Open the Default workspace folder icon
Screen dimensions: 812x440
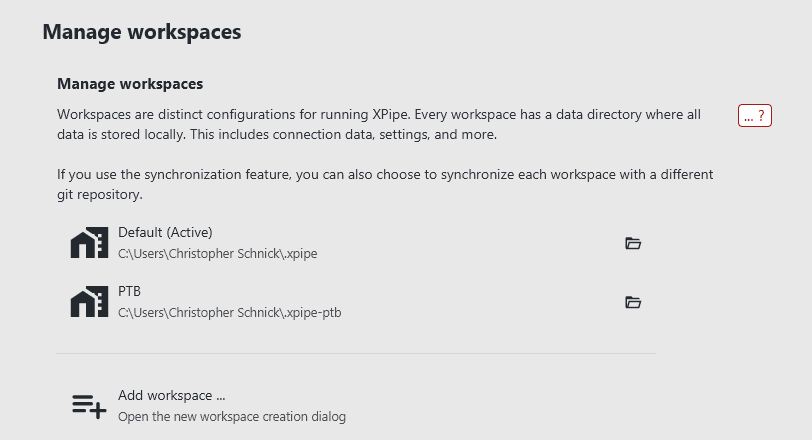632,243
